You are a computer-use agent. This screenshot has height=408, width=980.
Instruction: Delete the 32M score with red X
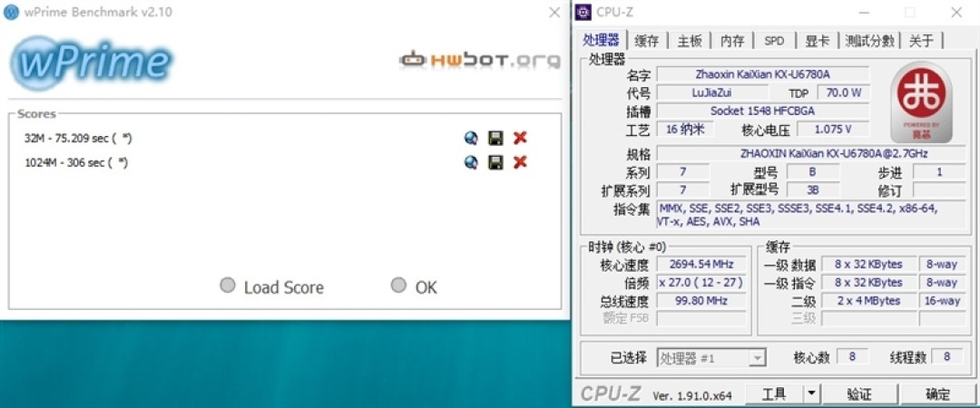(x=519, y=138)
